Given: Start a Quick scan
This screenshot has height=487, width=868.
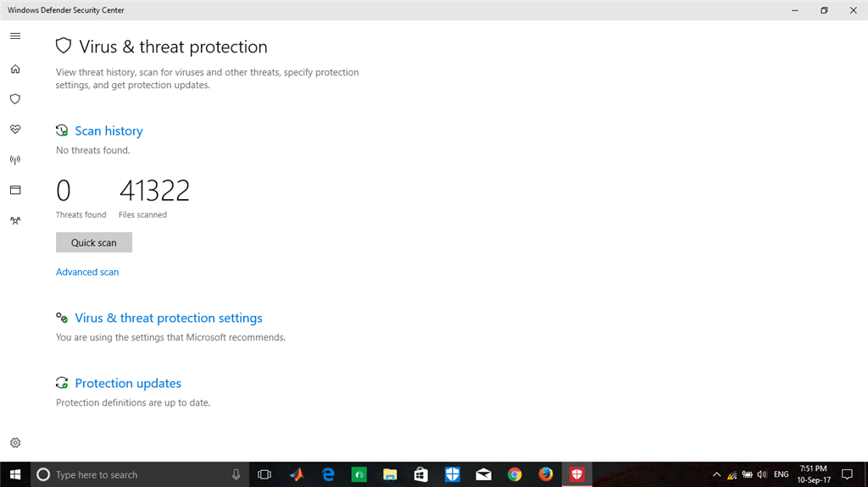Looking at the screenshot, I should [x=94, y=242].
